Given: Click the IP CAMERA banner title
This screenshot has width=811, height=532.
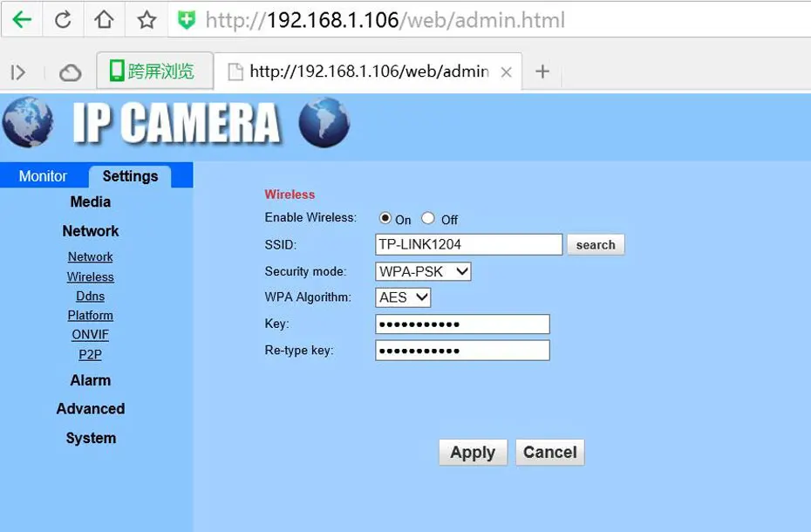Looking at the screenshot, I should coord(176,123).
